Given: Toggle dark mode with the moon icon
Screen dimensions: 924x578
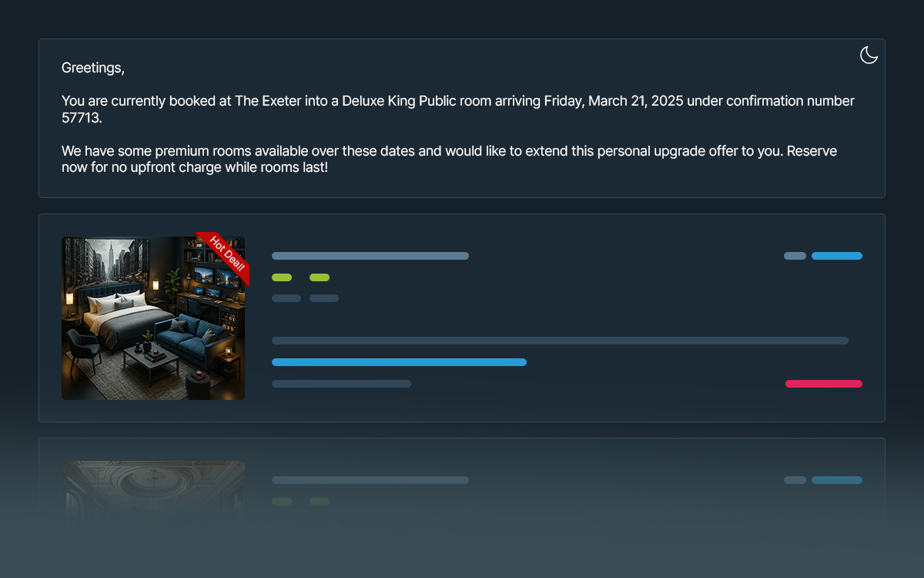Looking at the screenshot, I should (869, 55).
